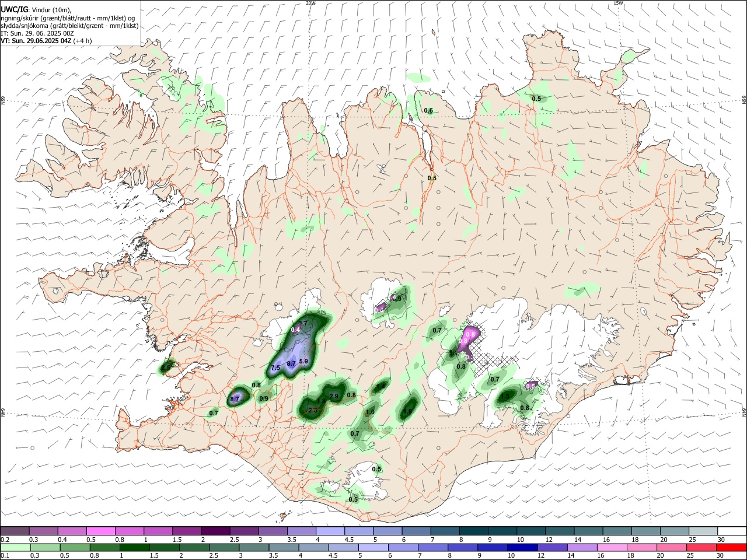Click the 0.1 label on the rain scale
The width and height of the screenshot is (747, 560).
5,555
